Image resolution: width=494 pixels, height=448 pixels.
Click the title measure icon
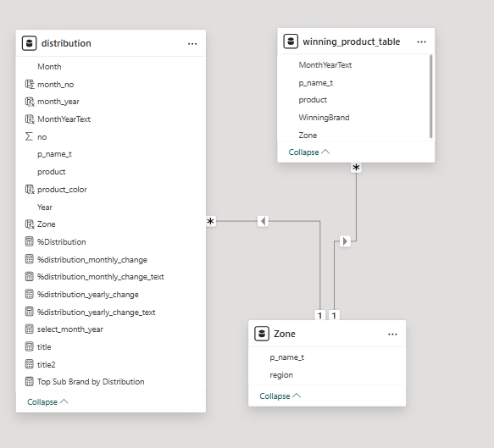pyautogui.click(x=29, y=347)
